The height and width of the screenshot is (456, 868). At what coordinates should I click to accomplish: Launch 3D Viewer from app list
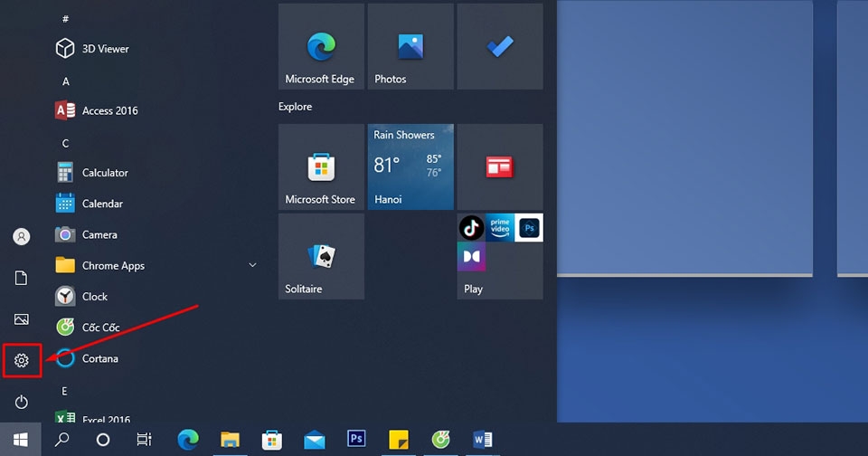(92, 49)
